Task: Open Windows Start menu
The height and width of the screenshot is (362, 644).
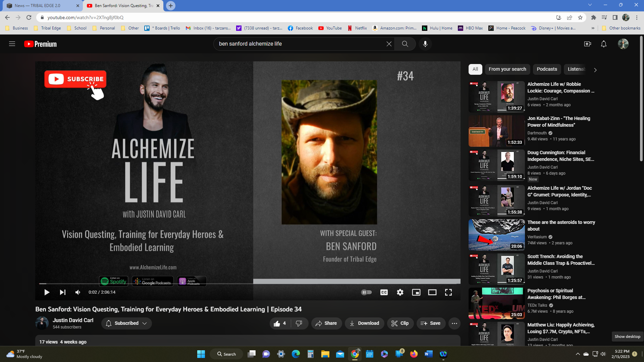Action: [x=201, y=354]
